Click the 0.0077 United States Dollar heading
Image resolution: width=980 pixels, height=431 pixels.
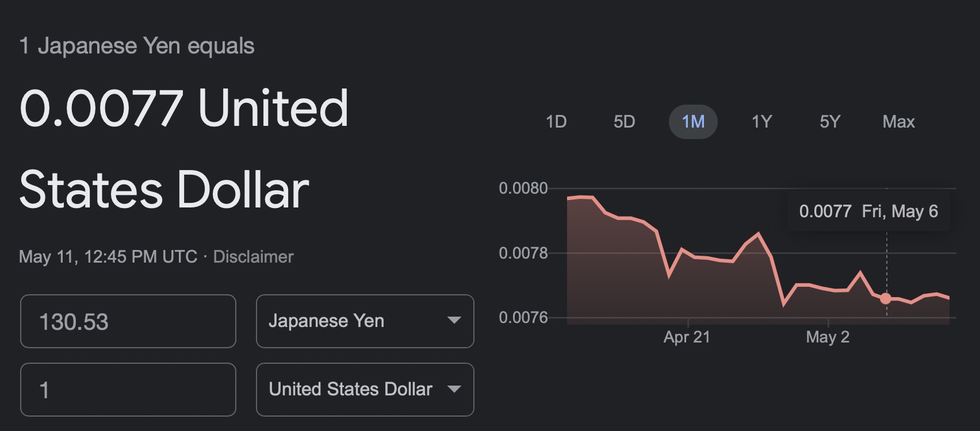point(184,149)
